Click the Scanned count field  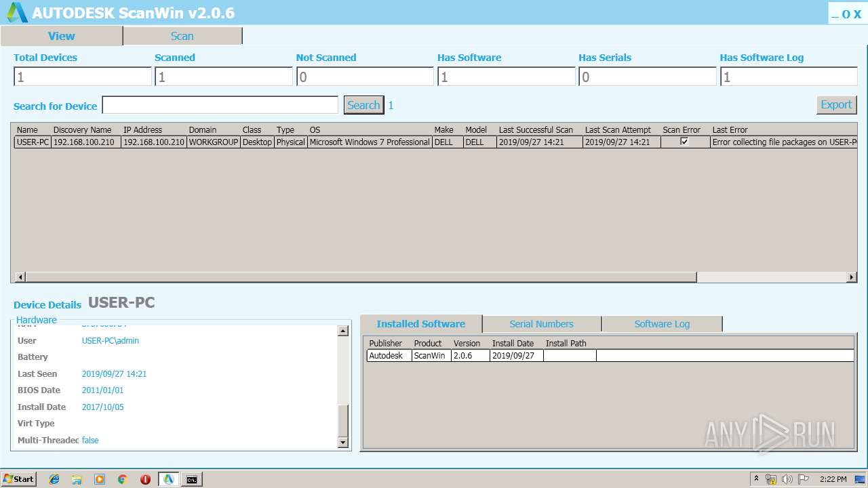[224, 77]
